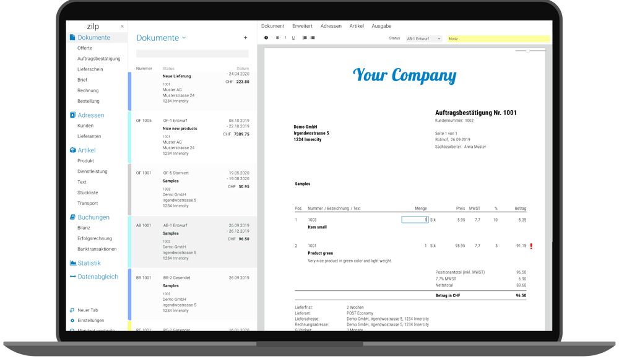This screenshot has width=619, height=364.
Task: Toggle italic text formatting
Action: click(x=285, y=38)
